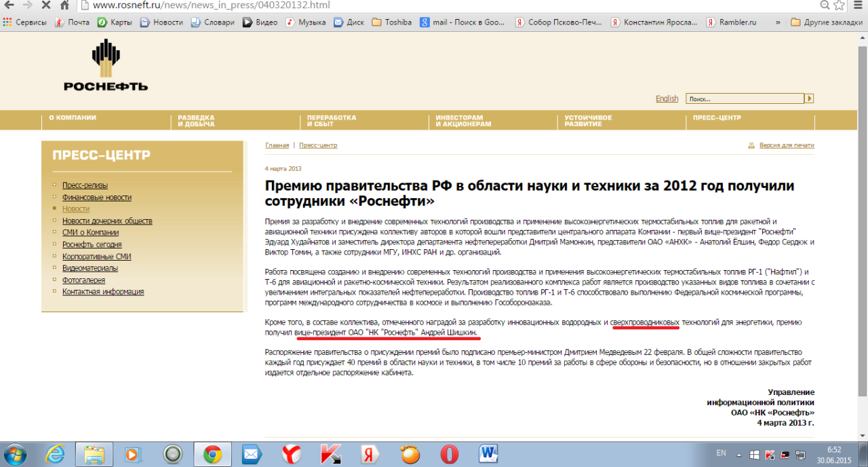Open Роснефть сегодня in the sidebar
868x467 pixels.
92,244
